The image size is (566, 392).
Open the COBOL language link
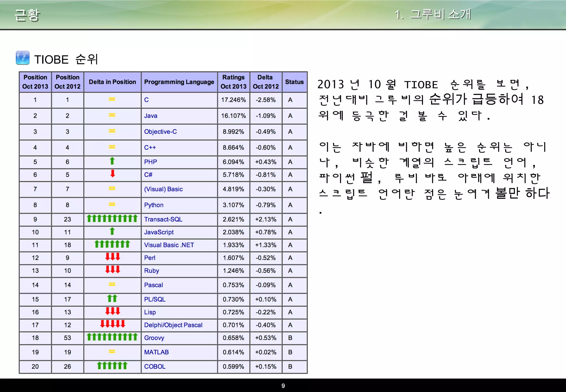[155, 367]
